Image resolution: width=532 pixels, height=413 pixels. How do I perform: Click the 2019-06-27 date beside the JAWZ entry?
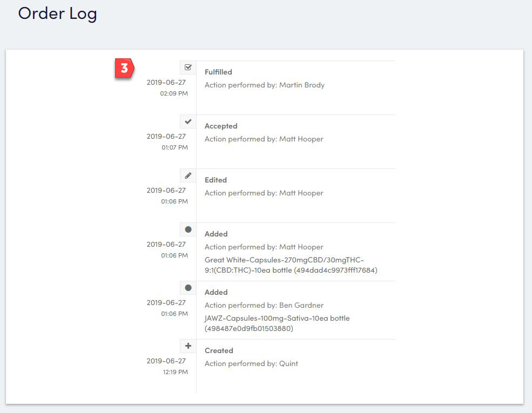(x=166, y=302)
